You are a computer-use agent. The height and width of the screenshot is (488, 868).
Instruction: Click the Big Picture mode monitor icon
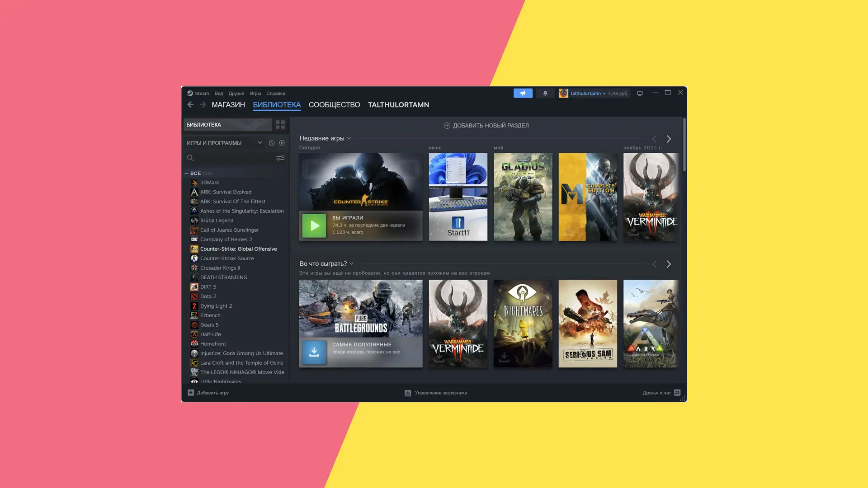(x=640, y=94)
